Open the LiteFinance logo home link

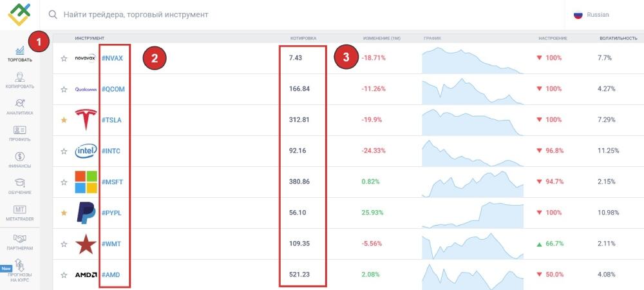pyautogui.click(x=19, y=15)
